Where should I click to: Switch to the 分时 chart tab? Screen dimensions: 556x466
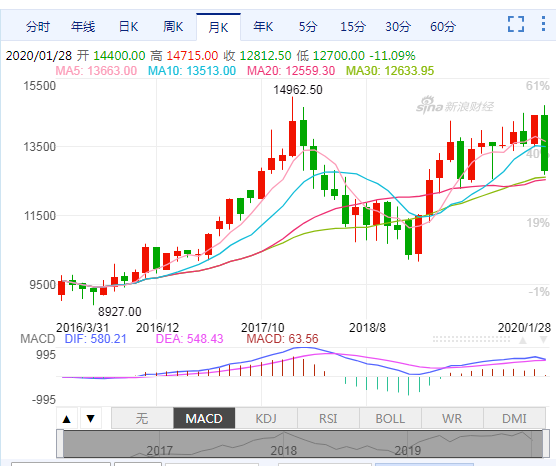point(38,27)
